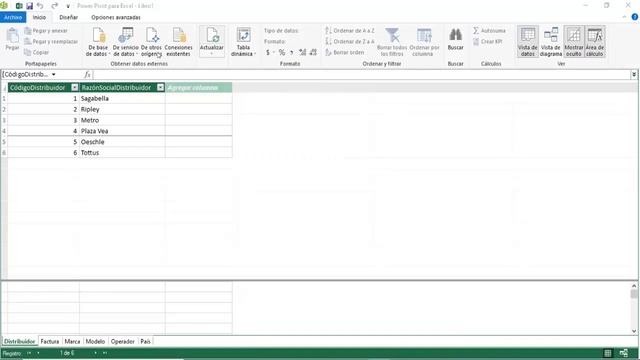The height and width of the screenshot is (360, 640).
Task: Click Crear KPI
Action: (x=488, y=42)
